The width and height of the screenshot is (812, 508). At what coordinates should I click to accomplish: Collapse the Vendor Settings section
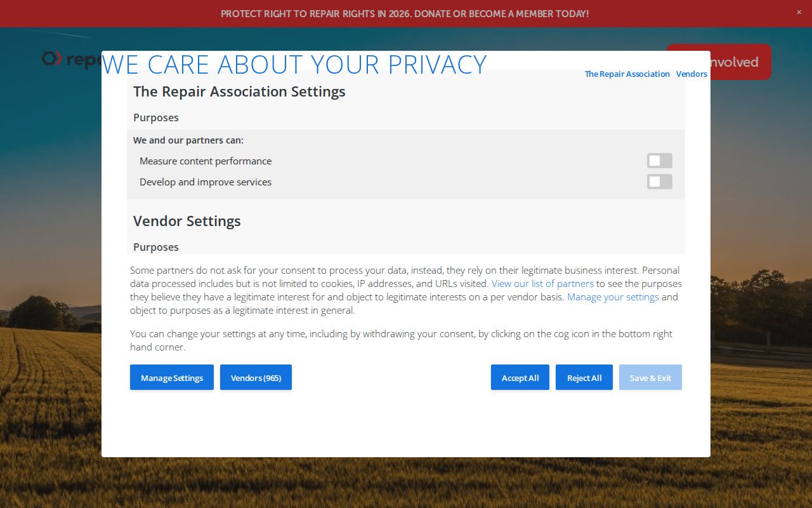[187, 221]
